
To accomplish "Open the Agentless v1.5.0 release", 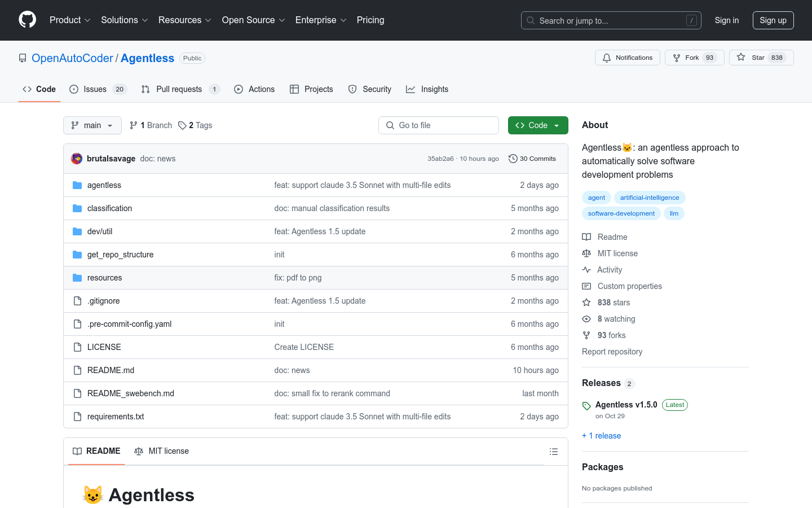I will [x=626, y=405].
